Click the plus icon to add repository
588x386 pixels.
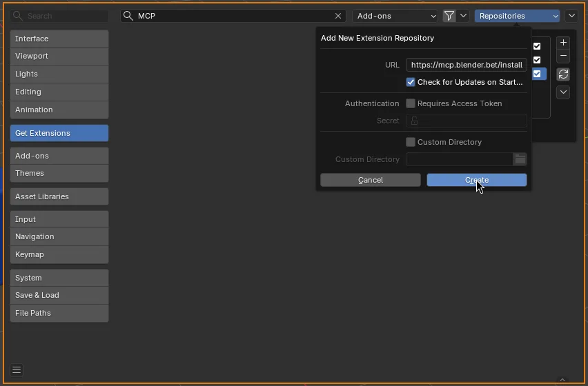[x=563, y=43]
